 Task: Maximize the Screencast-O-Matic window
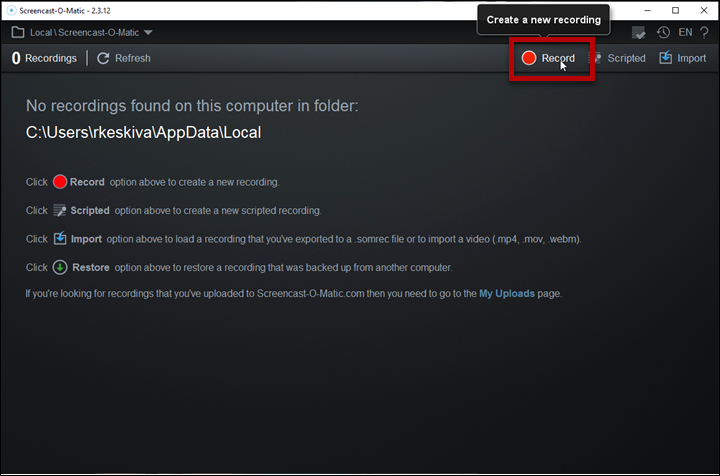pyautogui.click(x=675, y=10)
